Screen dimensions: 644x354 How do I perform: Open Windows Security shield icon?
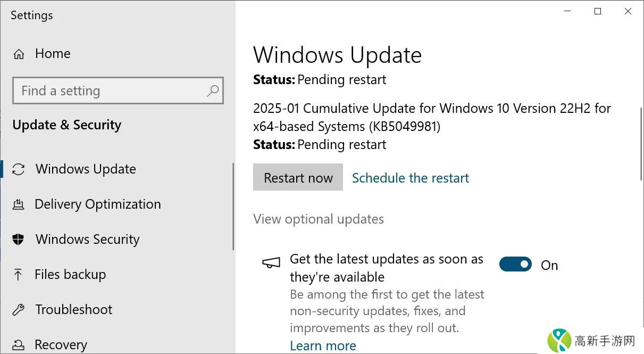coord(19,240)
